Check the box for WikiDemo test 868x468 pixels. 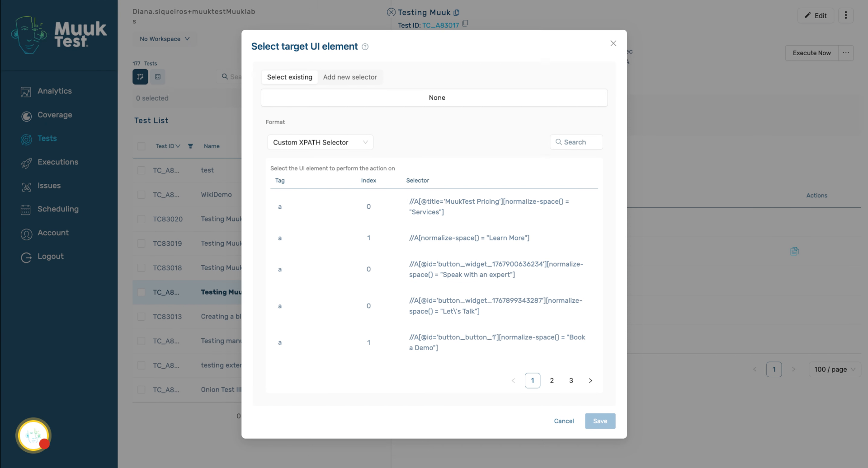142,195
